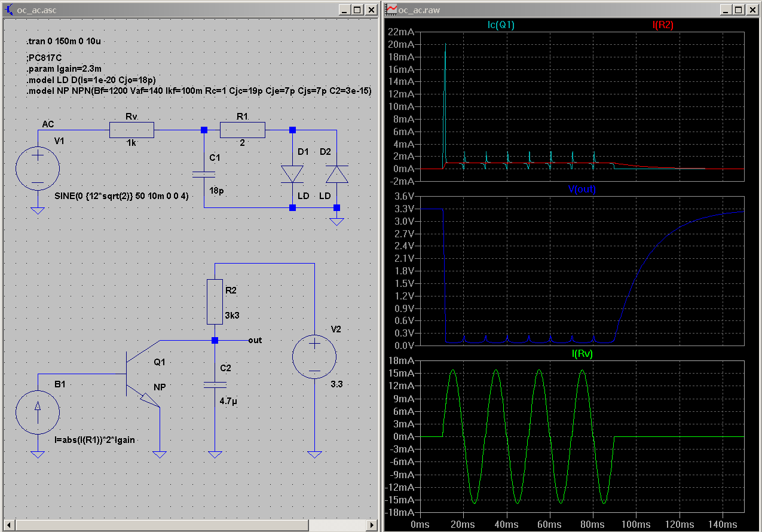Screen dimensions: 762x532
Task: Select the V2 voltage source symbol
Action: 314,358
